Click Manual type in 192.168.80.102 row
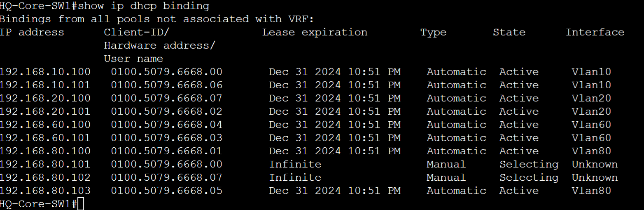Viewport: 644px width, 210px height. click(x=446, y=177)
